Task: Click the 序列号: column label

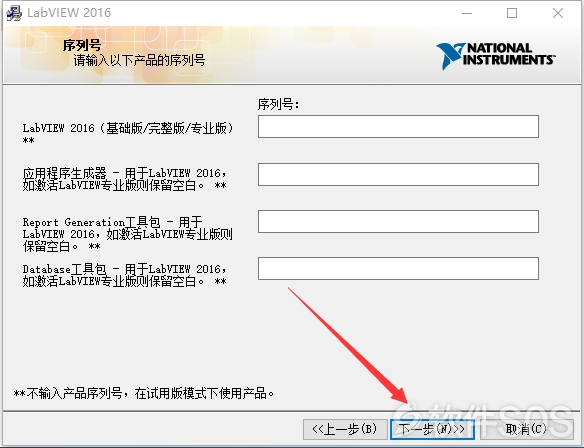Action: click(278, 104)
